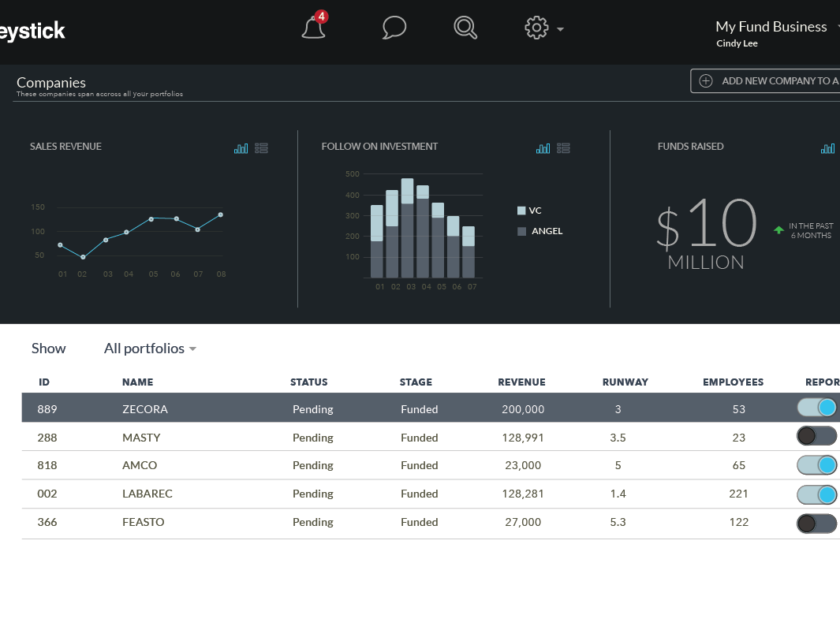
Task: Click the search magnifier icon
Action: [x=465, y=28]
